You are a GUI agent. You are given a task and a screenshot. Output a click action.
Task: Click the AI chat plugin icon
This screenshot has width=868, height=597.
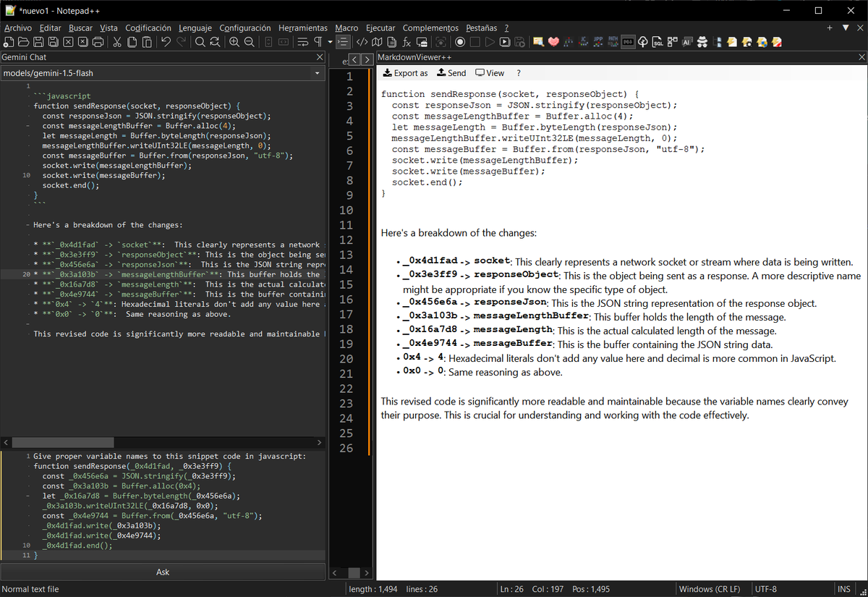(686, 42)
